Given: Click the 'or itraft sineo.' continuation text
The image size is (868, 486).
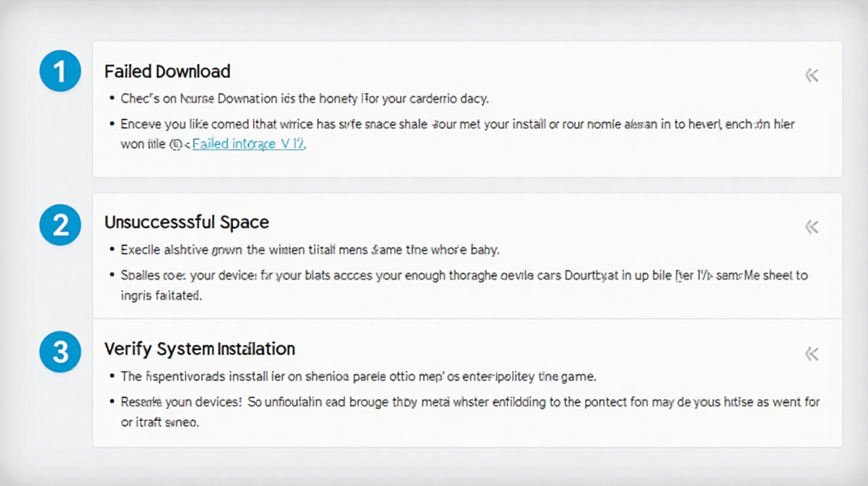Looking at the screenshot, I should 159,422.
